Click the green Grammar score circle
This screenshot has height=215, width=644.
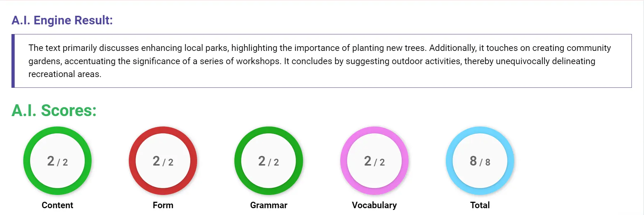click(x=268, y=161)
